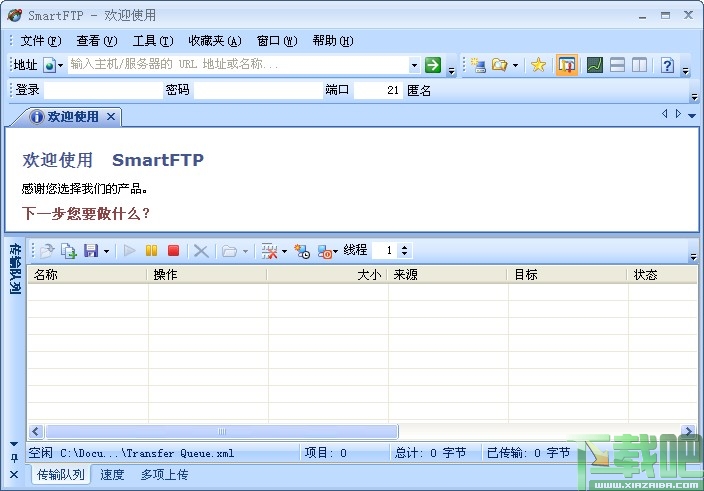Open the save queue dropdown arrow
This screenshot has height=491, width=704.
(106, 251)
